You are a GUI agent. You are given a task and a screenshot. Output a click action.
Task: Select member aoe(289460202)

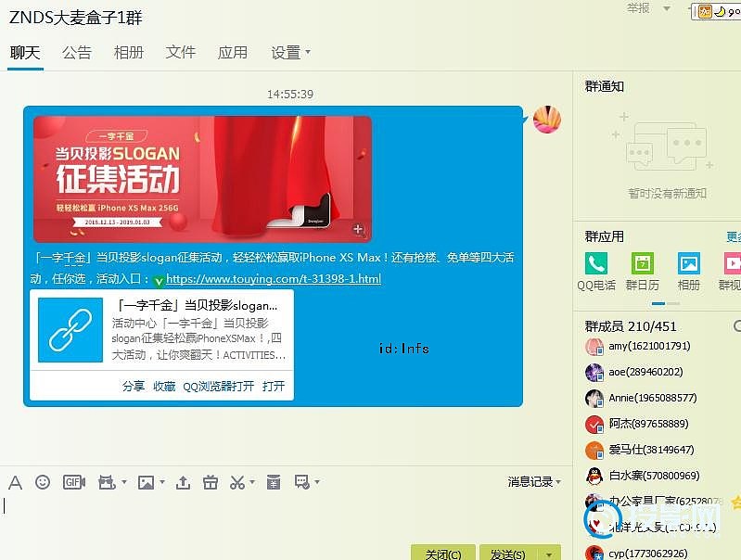(x=645, y=373)
